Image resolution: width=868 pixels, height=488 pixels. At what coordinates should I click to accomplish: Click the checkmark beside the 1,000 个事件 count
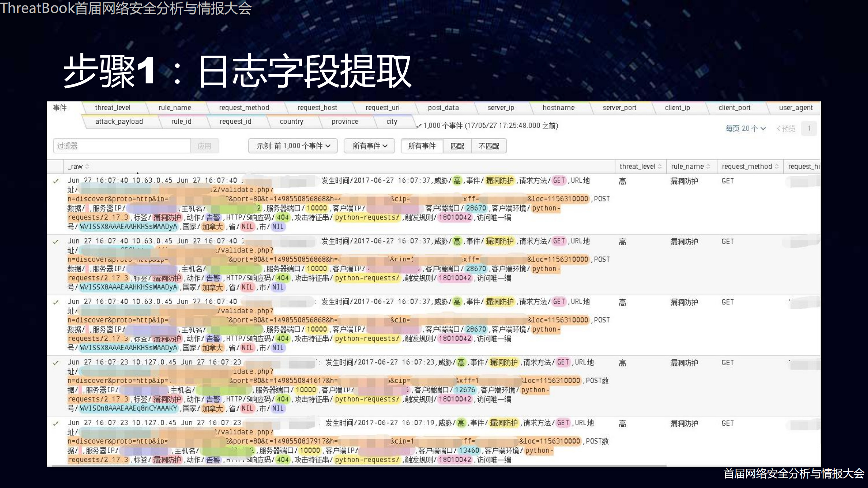point(419,125)
